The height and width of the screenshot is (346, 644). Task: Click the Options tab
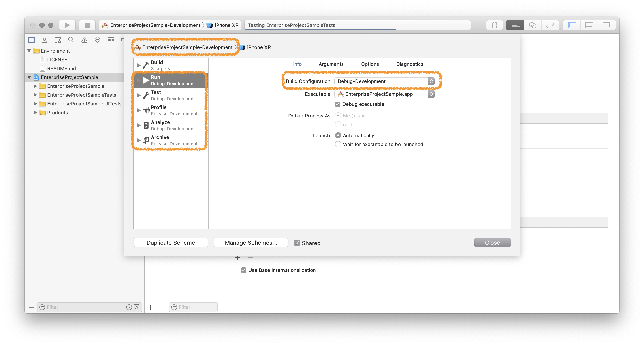coord(369,64)
